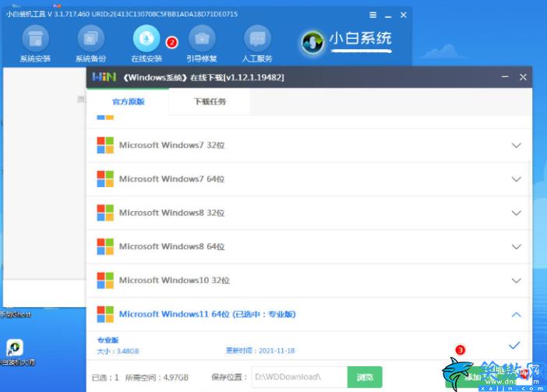Screen dimensions: 547x392
Task: Click Windows logo beside Windows7 64位
Action: 105,179
